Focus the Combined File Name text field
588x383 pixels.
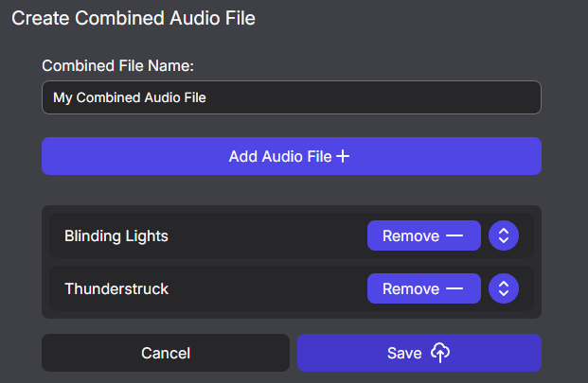[x=292, y=97]
